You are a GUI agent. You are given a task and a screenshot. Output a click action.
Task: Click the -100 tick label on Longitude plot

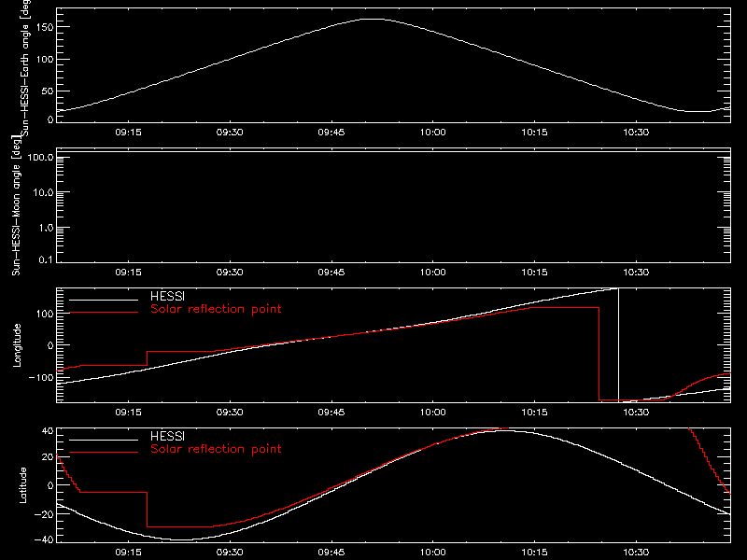41,377
